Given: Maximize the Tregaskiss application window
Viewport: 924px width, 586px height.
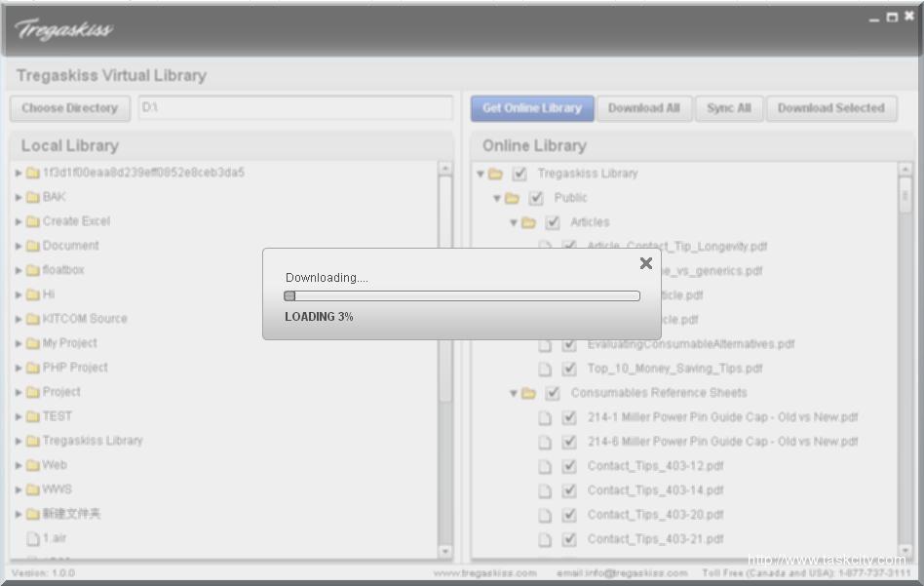Looking at the screenshot, I should point(892,18).
